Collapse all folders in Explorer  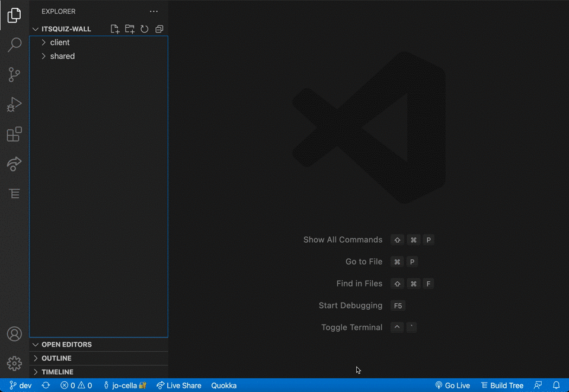coord(159,29)
